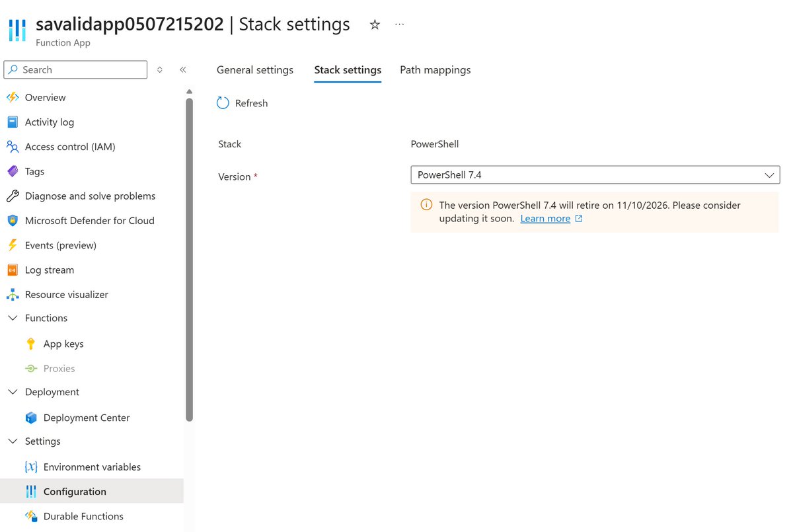Click the Configuration sliders icon
Image resolution: width=793 pixels, height=532 pixels.
[31, 492]
